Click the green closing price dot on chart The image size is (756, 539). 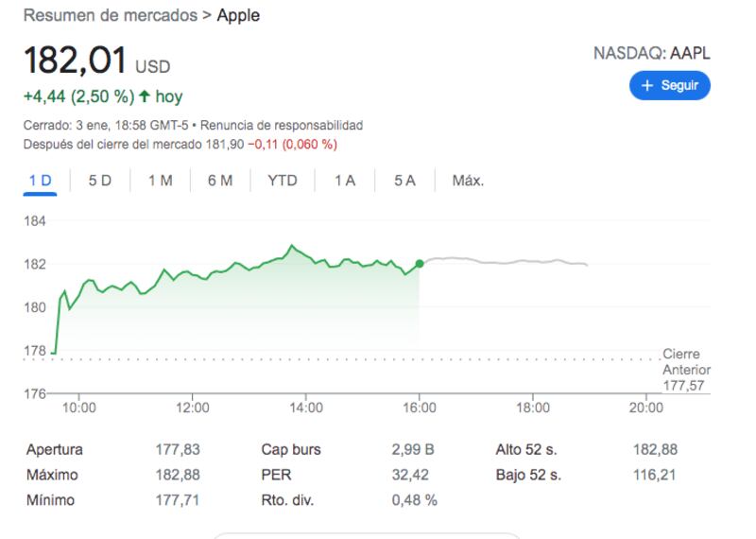point(420,264)
